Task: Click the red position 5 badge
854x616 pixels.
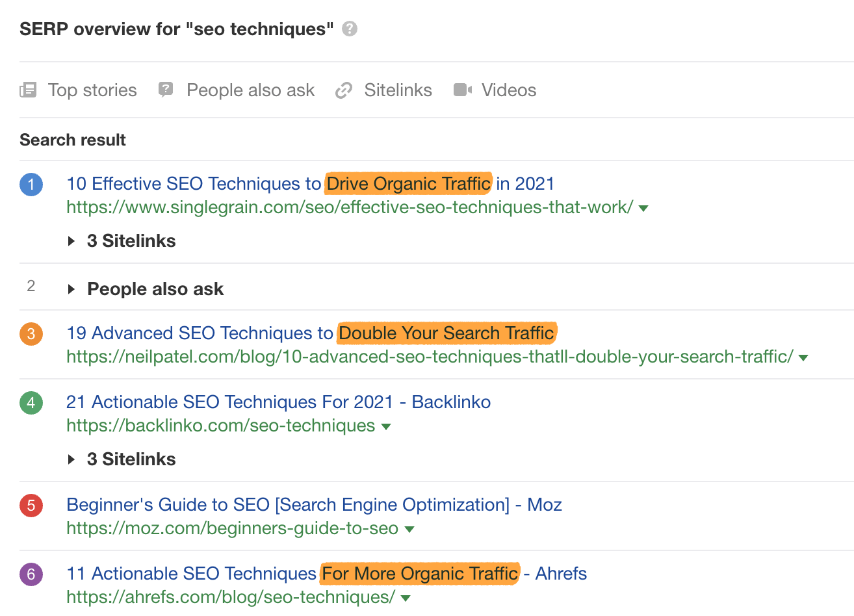Action: tap(31, 505)
